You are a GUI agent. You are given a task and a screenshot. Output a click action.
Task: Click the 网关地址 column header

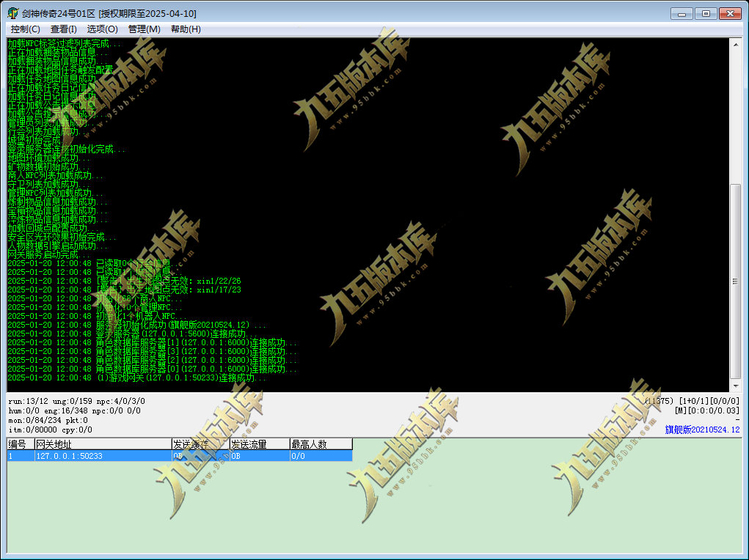103,444
